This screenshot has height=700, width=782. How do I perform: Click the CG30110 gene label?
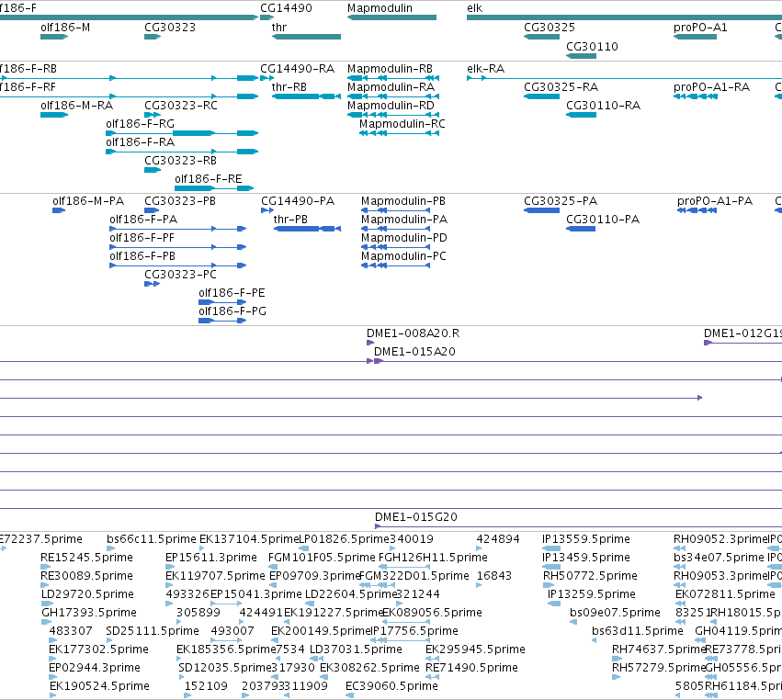point(592,46)
